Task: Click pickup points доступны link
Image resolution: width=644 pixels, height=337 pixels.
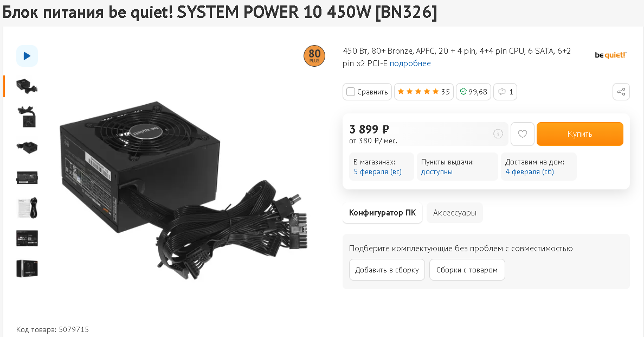Action: click(436, 172)
